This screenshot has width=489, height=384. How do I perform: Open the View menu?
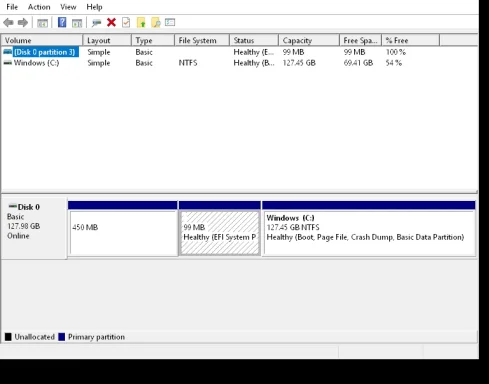pyautogui.click(x=68, y=7)
